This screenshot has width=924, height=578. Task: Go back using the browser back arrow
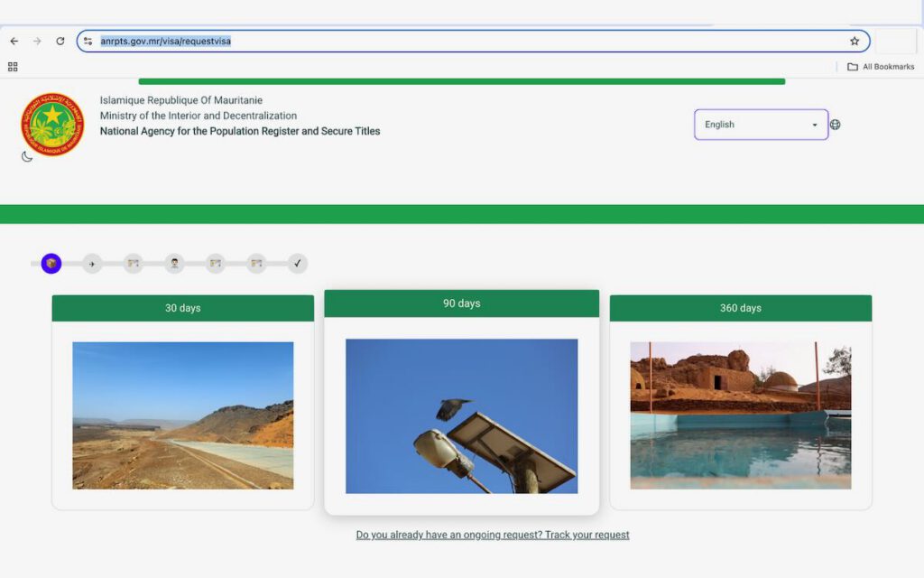pos(14,42)
